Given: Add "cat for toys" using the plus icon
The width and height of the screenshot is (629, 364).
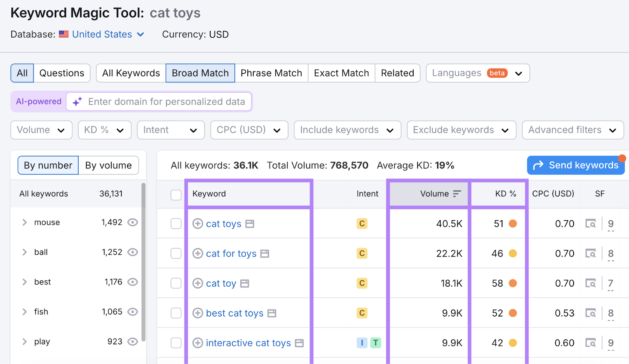Looking at the screenshot, I should coord(198,253).
